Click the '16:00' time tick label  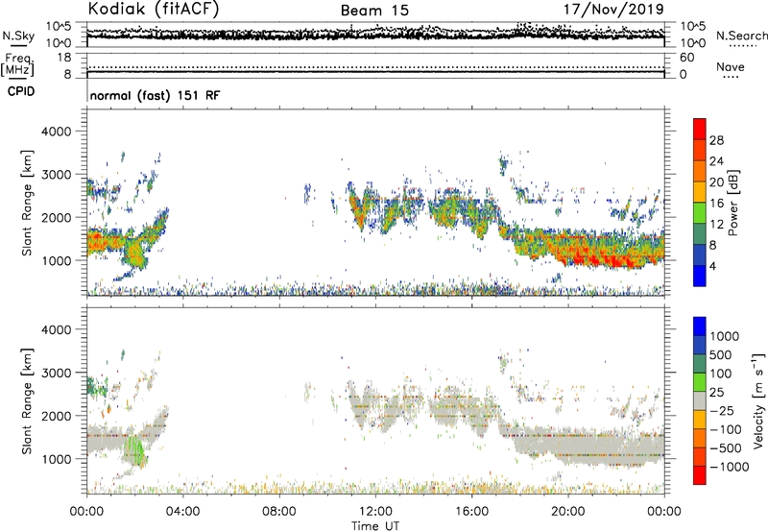point(471,512)
